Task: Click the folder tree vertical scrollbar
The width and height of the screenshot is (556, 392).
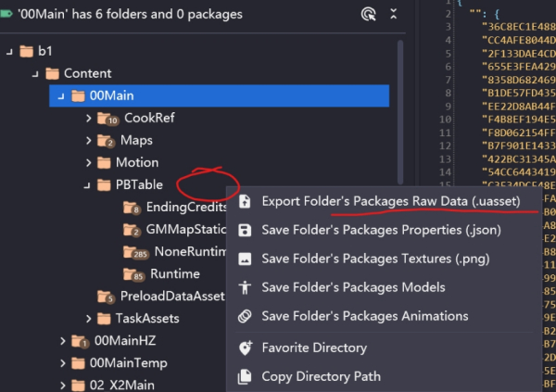Action: tap(400, 112)
